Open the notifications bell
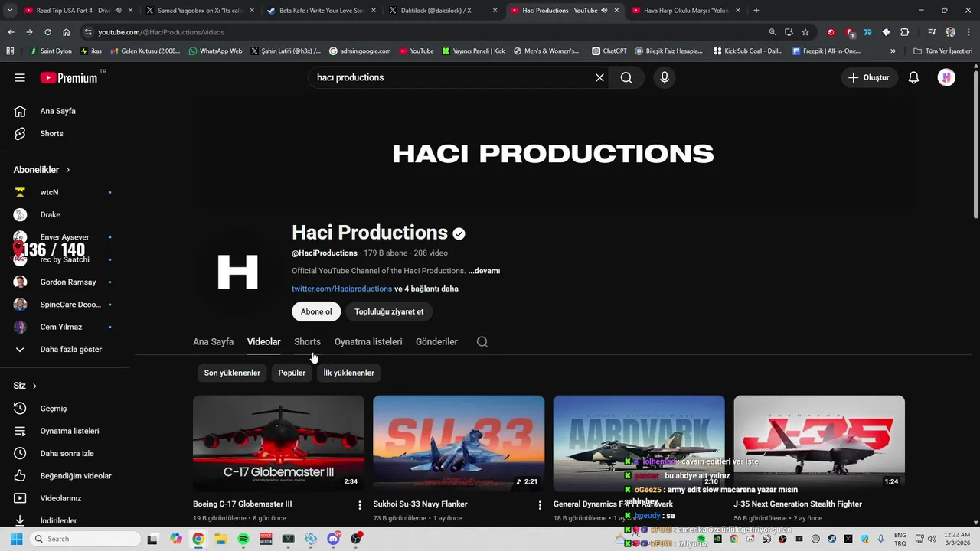Image resolution: width=980 pixels, height=551 pixels. click(x=913, y=77)
